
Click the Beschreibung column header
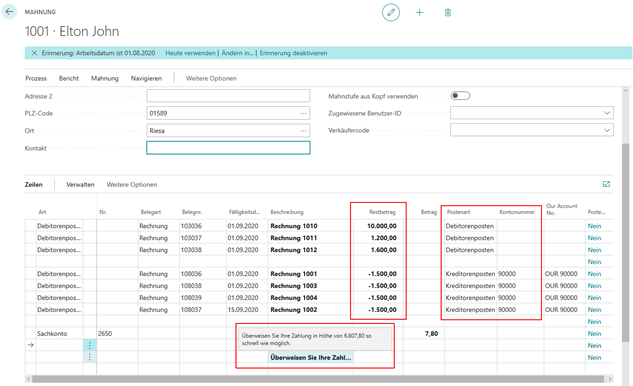(x=287, y=212)
